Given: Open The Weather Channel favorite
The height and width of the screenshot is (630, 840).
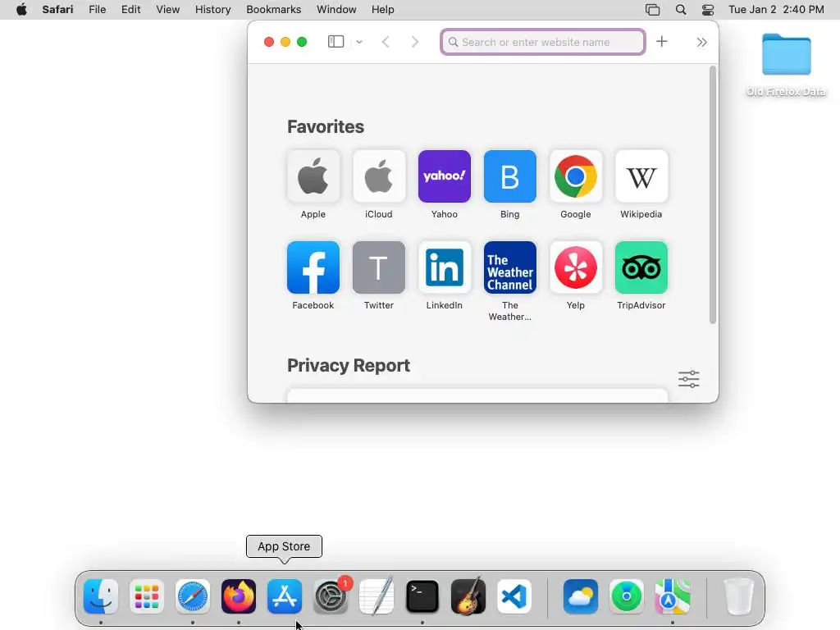Looking at the screenshot, I should coord(510,267).
